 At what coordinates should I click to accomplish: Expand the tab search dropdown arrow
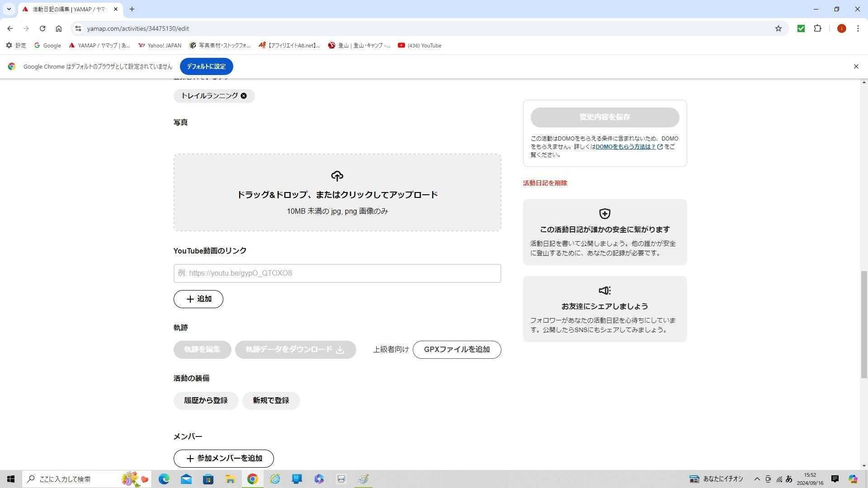(9, 9)
